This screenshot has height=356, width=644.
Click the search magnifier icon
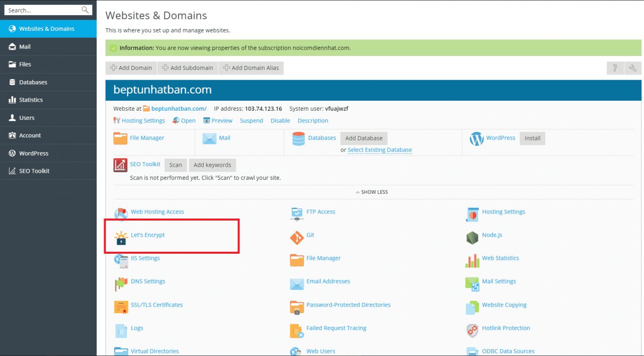point(85,10)
